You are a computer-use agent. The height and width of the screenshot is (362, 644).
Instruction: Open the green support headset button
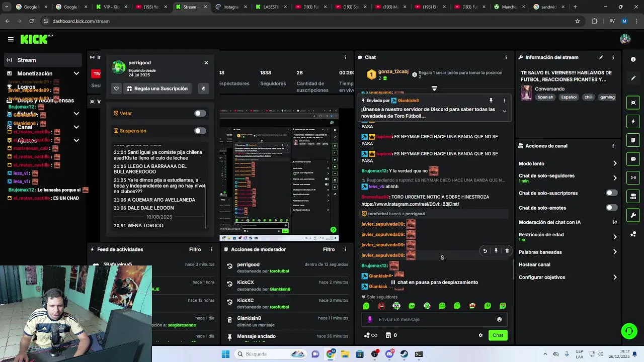(x=629, y=331)
